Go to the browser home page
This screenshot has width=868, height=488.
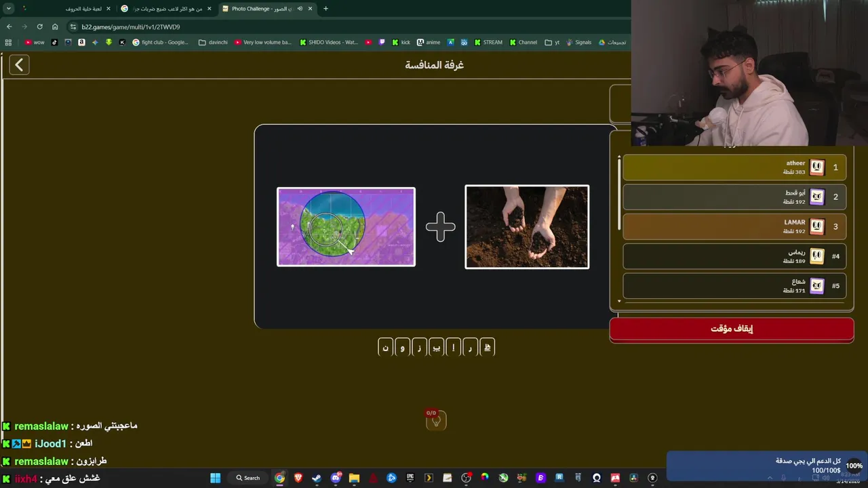[55, 26]
